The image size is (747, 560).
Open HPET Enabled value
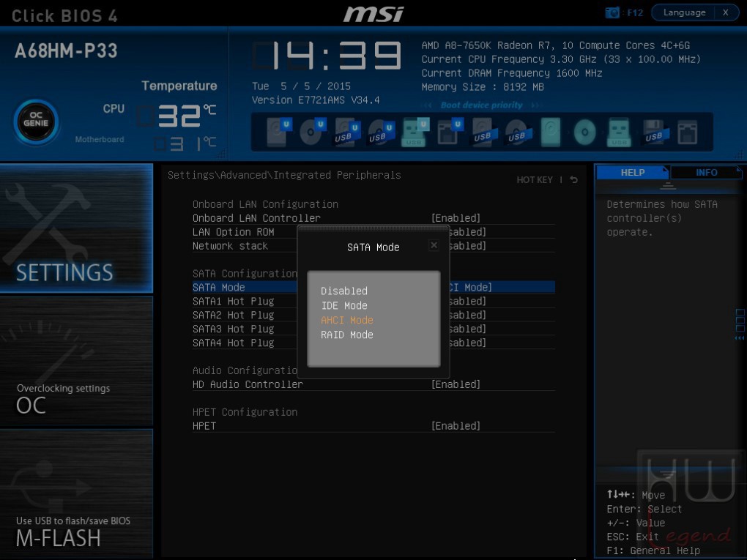tap(456, 426)
